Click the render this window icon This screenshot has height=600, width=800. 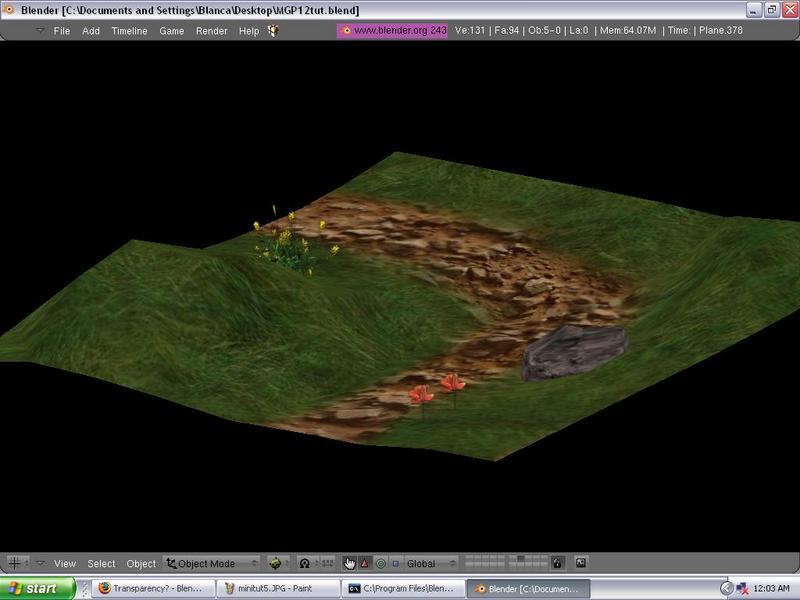[x=580, y=563]
